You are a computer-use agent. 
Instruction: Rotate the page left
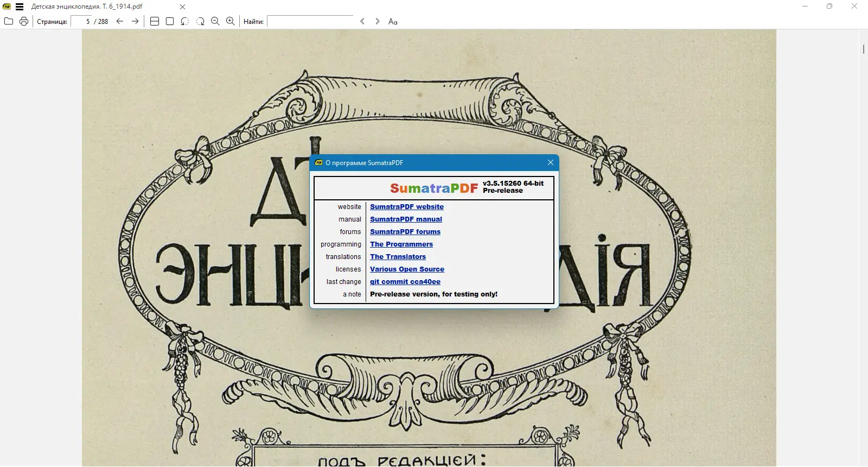[x=185, y=21]
